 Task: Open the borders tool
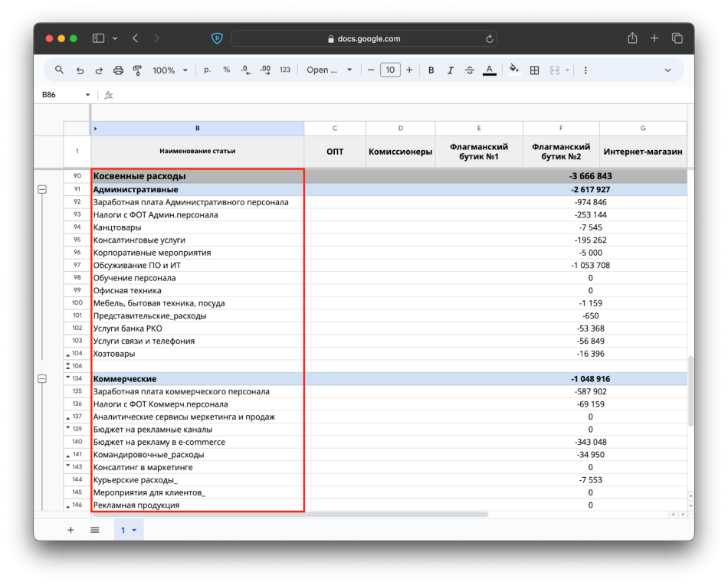click(x=534, y=70)
